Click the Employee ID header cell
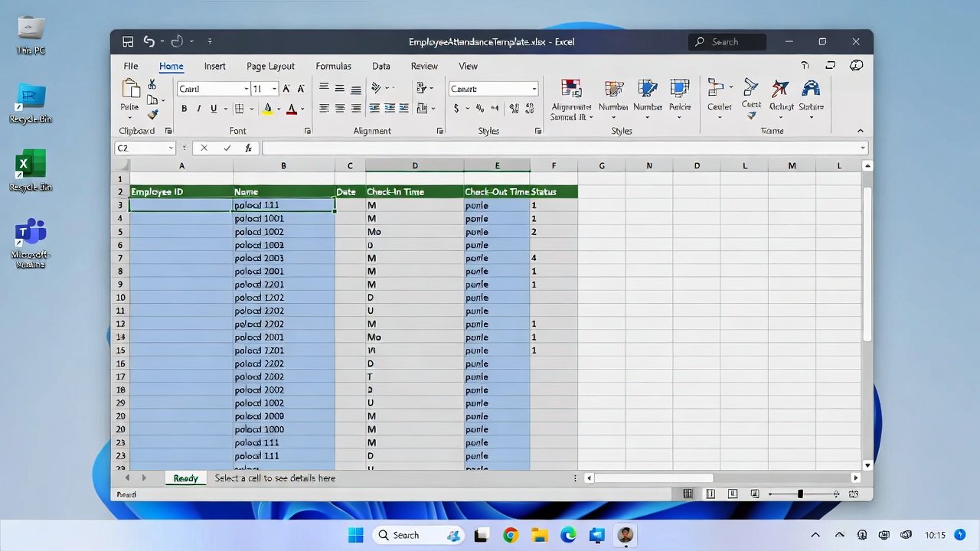 point(181,191)
